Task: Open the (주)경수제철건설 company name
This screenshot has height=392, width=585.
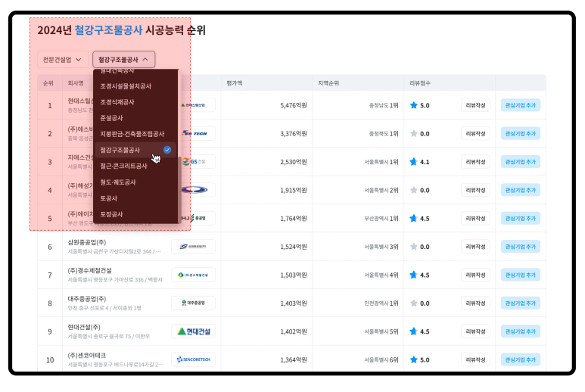Action: [89, 270]
